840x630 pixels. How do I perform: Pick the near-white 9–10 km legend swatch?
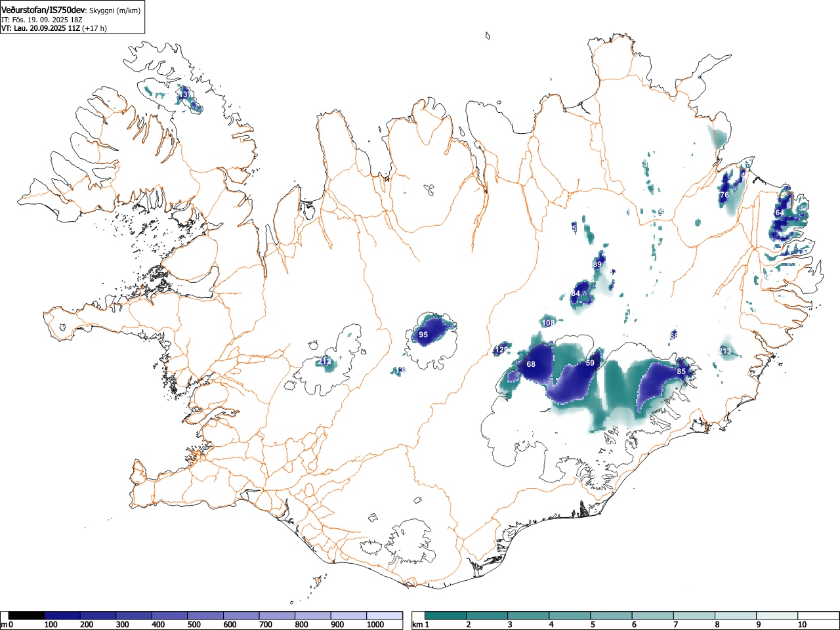click(778, 616)
